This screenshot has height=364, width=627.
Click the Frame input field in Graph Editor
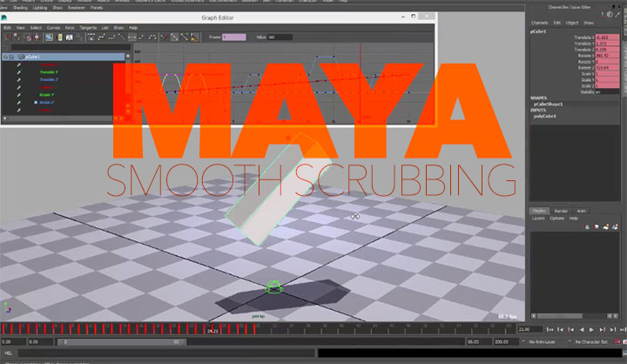point(234,37)
